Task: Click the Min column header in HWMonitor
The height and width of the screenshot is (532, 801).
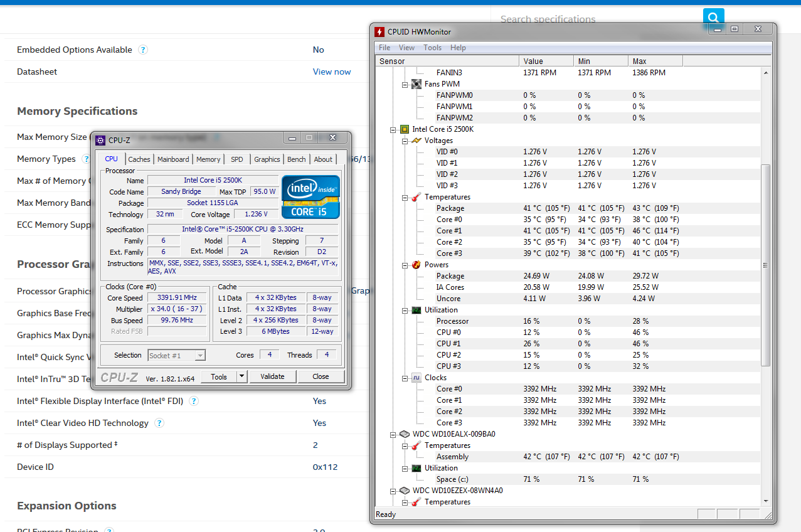Action: point(601,61)
